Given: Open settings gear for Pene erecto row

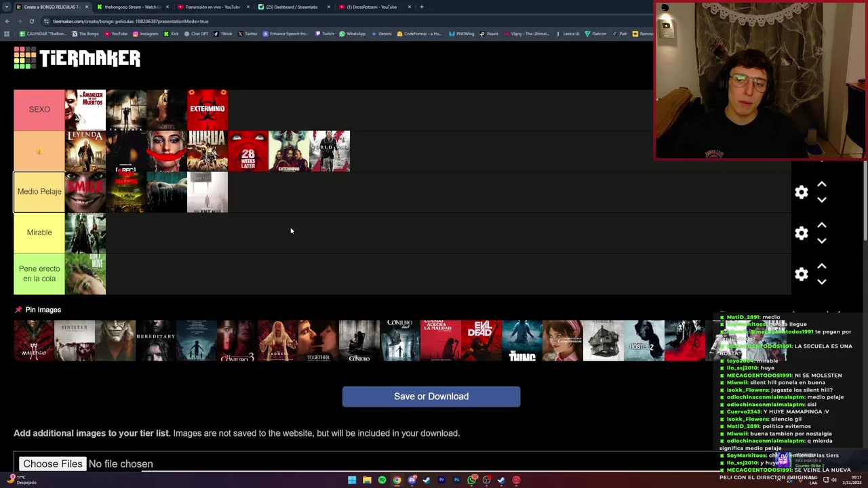Looking at the screenshot, I should pos(802,274).
